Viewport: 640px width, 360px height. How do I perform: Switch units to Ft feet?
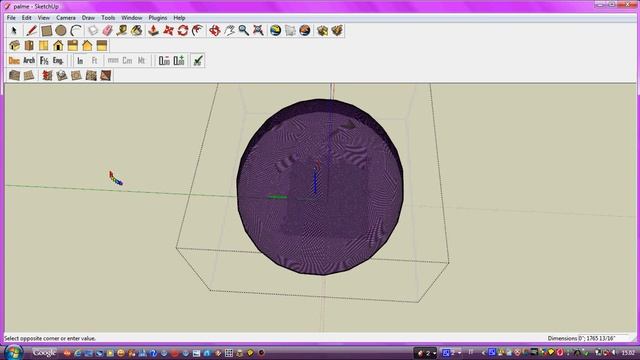pyautogui.click(x=95, y=61)
